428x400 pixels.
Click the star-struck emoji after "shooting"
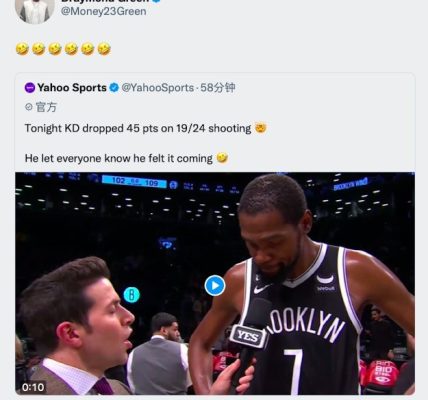[261, 128]
